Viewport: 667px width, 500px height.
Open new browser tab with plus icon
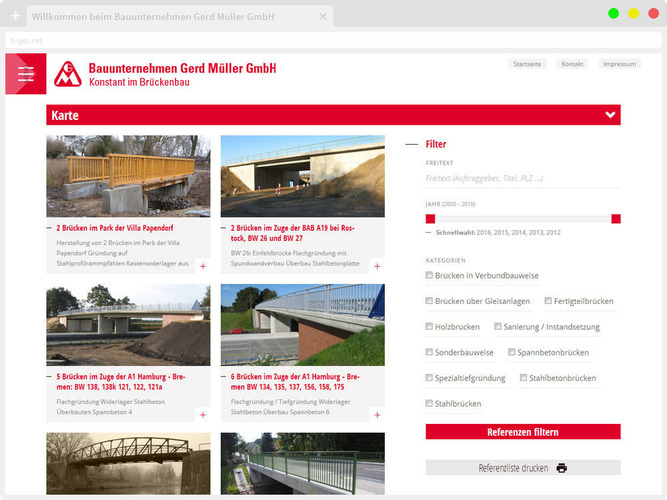15,17
